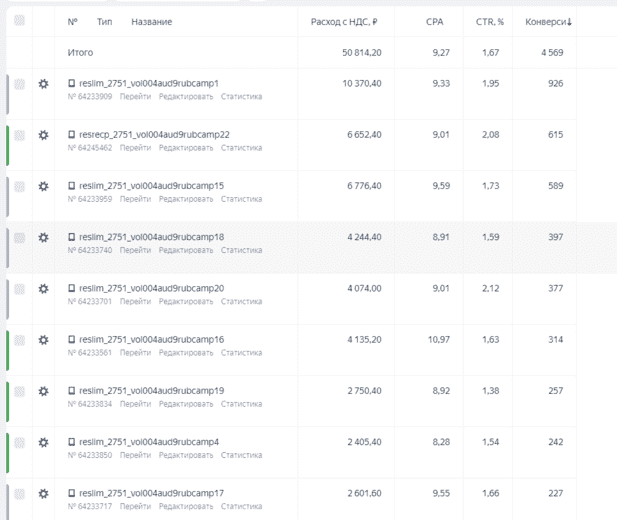Open gear settings for reslim camp4 campaign

43,442
